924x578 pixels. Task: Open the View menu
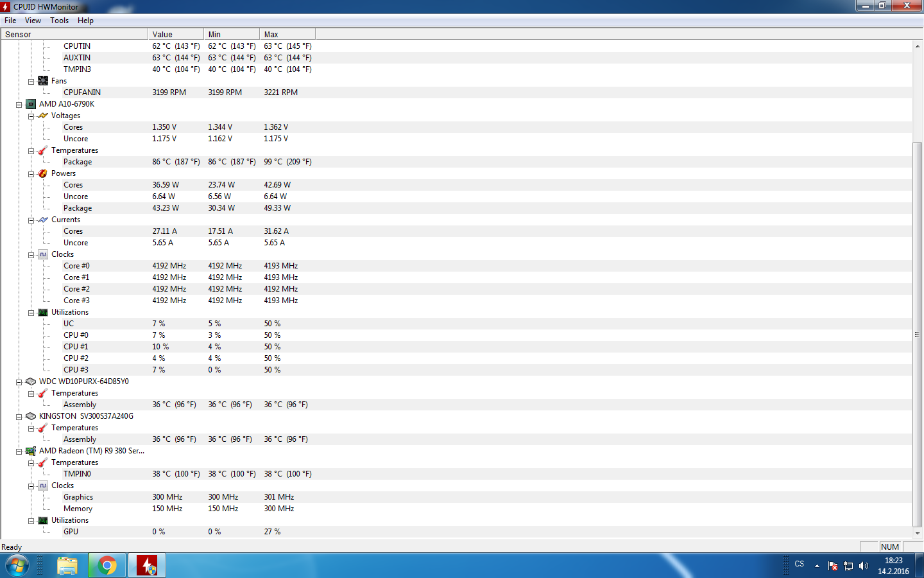pyautogui.click(x=33, y=21)
